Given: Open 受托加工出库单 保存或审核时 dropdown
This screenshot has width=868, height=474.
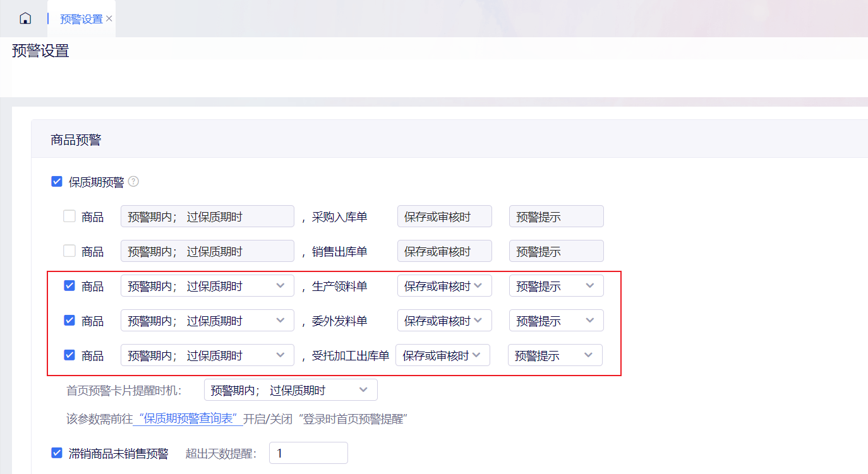Looking at the screenshot, I should click(x=443, y=355).
